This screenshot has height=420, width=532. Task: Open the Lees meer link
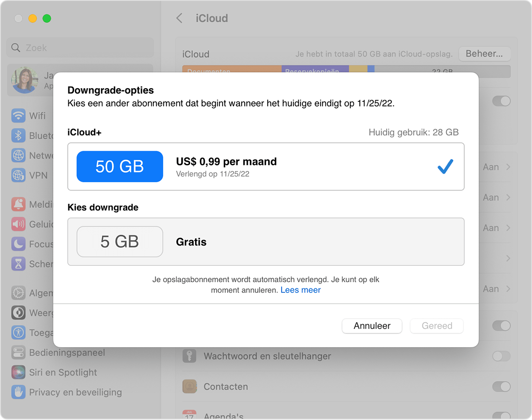tap(300, 290)
